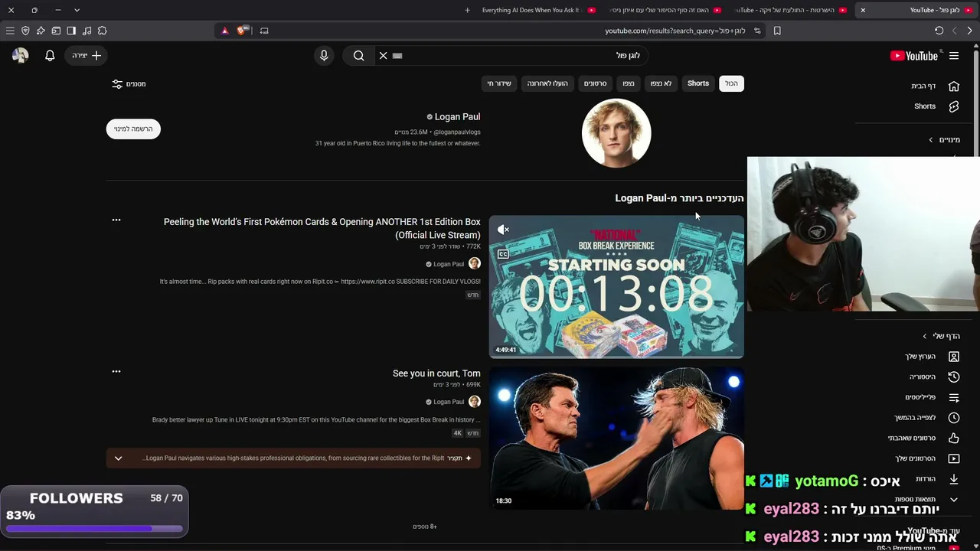This screenshot has width=980, height=551.
Task: Toggle the browser sidebar panel icon
Action: [71, 31]
